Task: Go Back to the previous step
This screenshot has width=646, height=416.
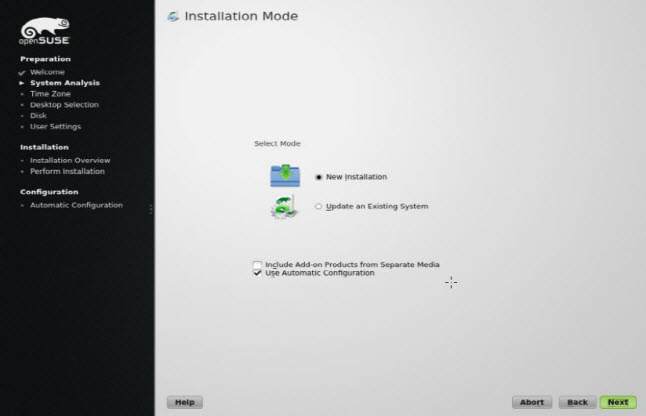Action: tap(577, 402)
